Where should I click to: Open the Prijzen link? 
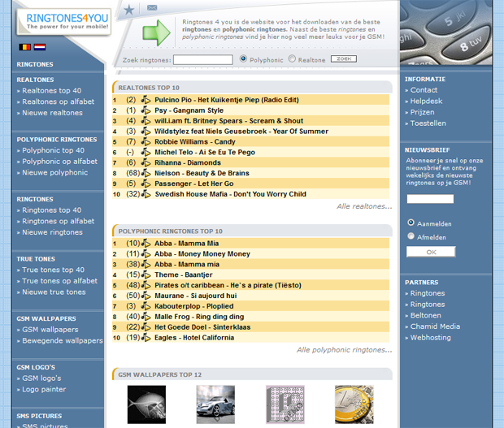click(x=422, y=112)
